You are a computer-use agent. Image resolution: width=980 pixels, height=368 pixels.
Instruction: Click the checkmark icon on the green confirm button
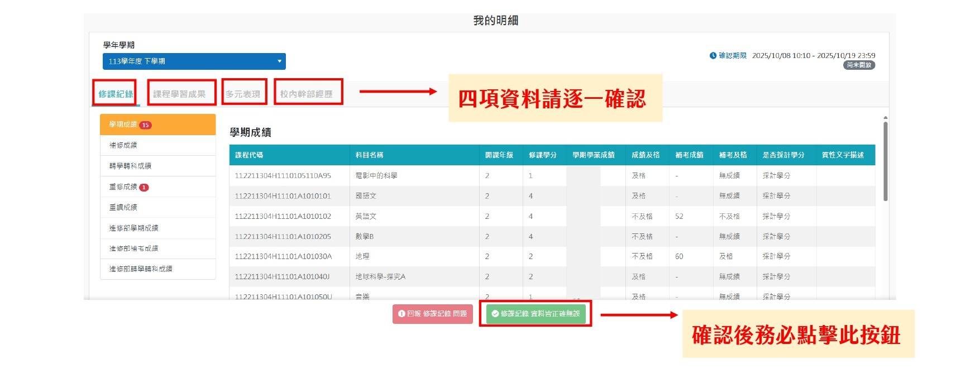click(495, 314)
